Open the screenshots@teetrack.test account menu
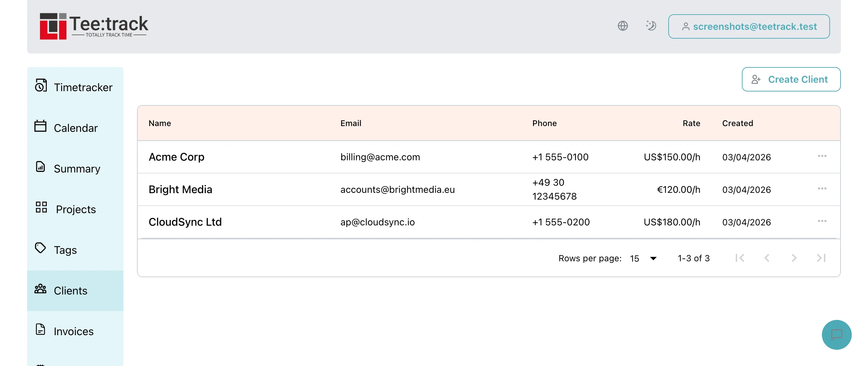 749,26
